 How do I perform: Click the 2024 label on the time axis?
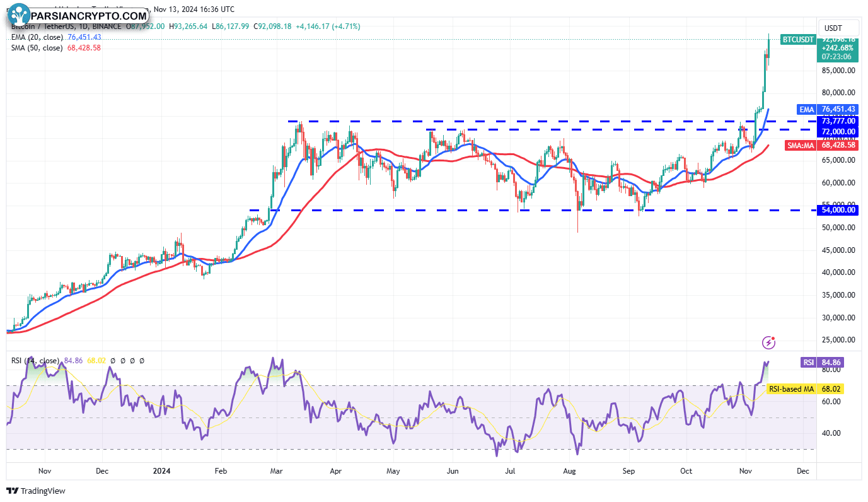162,471
